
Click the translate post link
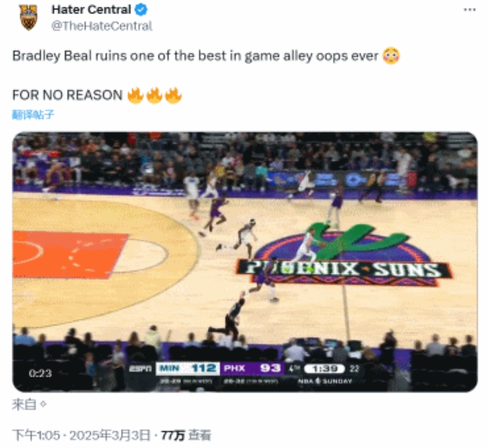click(x=33, y=115)
